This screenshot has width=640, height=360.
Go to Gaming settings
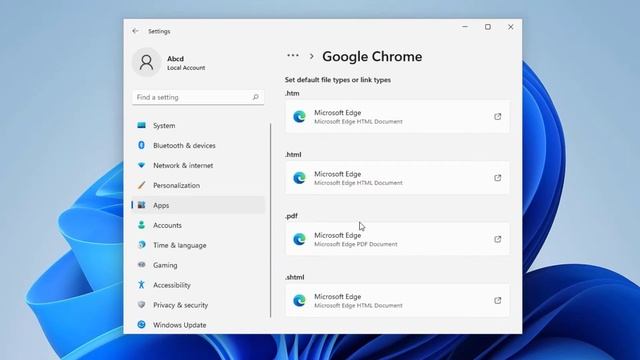pos(198,265)
